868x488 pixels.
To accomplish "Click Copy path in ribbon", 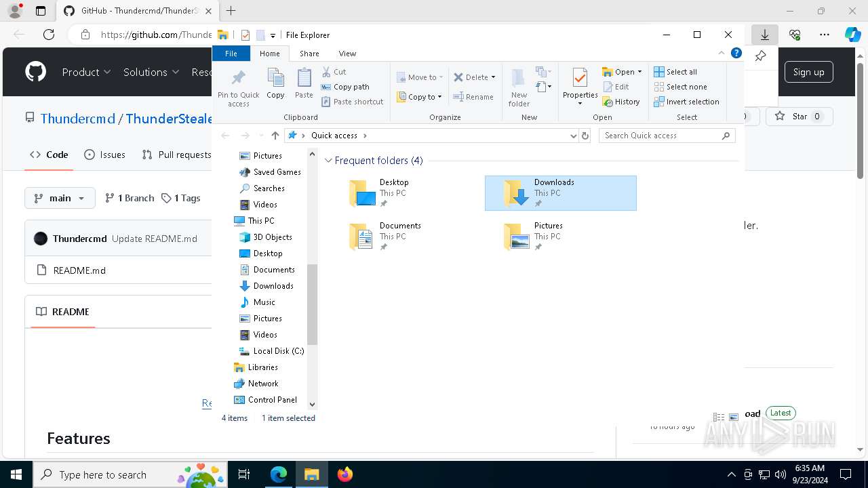I will click(345, 87).
